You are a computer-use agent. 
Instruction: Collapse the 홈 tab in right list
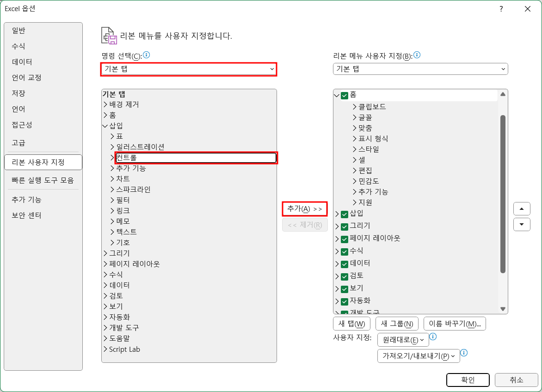click(337, 96)
